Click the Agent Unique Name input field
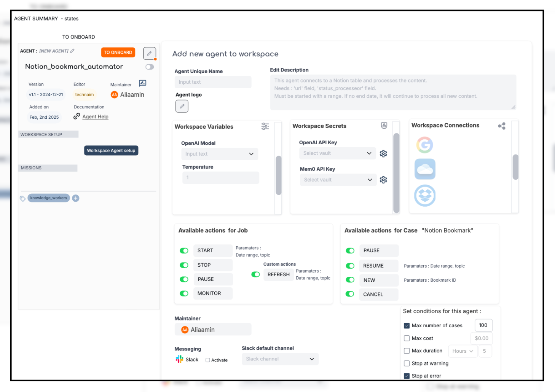This screenshot has width=555, height=392. tap(213, 82)
